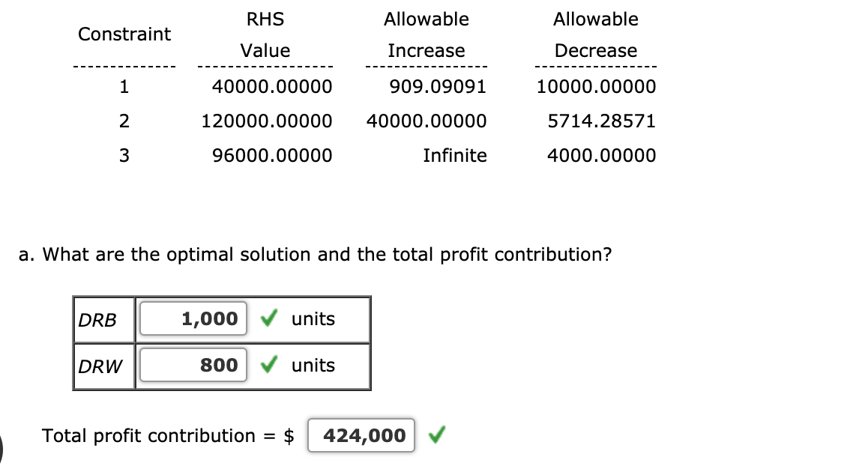The image size is (868, 469).
Task: Click the checkmark next to 424,000
Action: pos(438,435)
